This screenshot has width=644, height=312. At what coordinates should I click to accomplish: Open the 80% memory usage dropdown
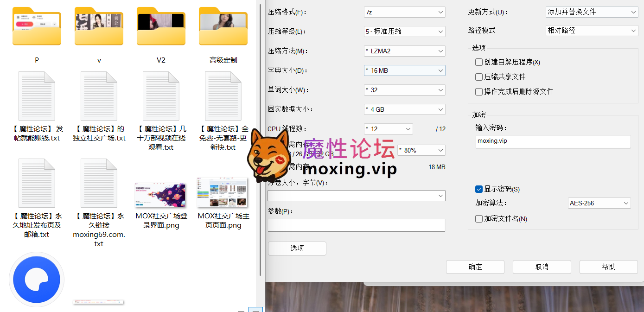(x=421, y=150)
